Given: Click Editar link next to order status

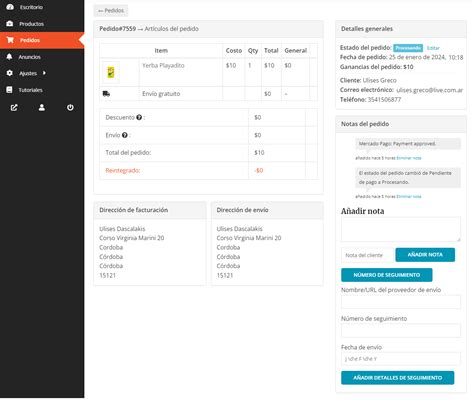Looking at the screenshot, I should (434, 48).
